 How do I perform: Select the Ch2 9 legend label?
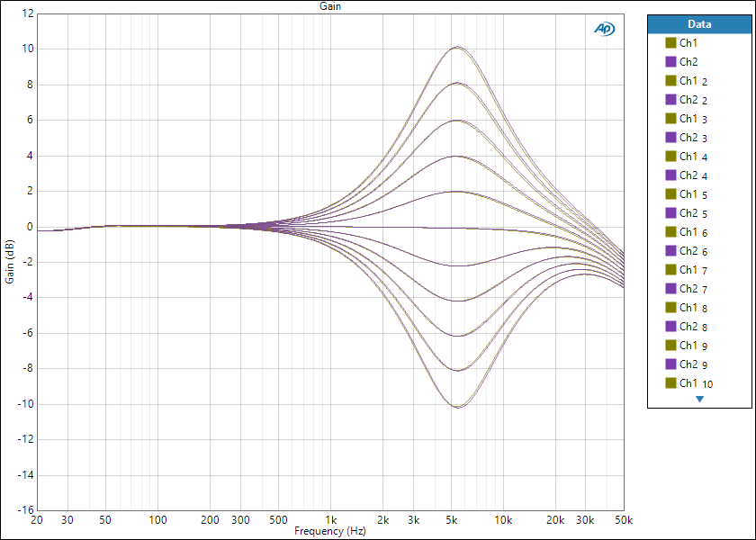693,364
